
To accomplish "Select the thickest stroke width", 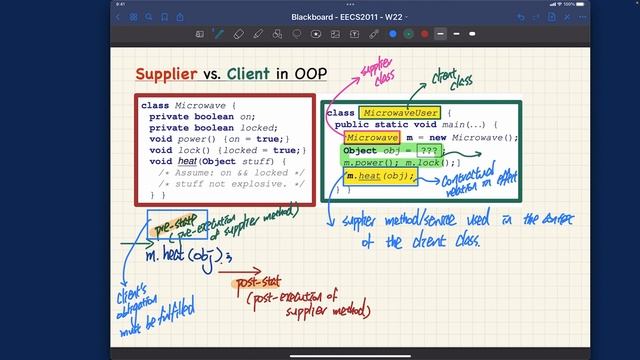I will [x=472, y=34].
